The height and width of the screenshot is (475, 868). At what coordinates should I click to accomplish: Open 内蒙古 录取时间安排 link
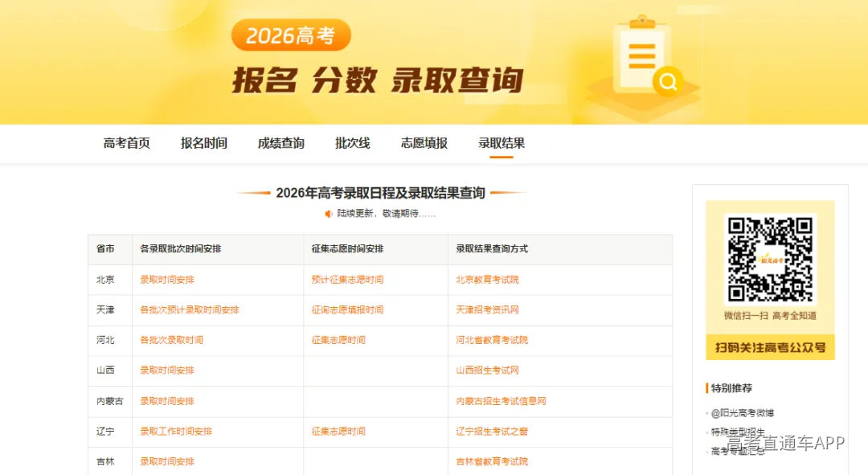click(167, 401)
